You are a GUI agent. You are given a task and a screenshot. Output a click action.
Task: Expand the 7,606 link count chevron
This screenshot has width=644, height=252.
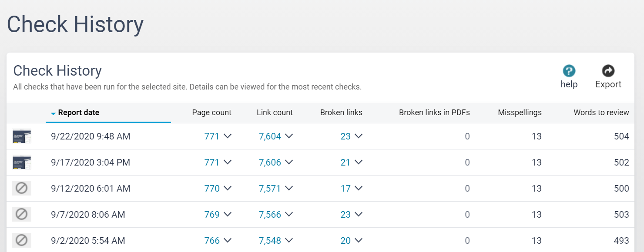pos(288,162)
